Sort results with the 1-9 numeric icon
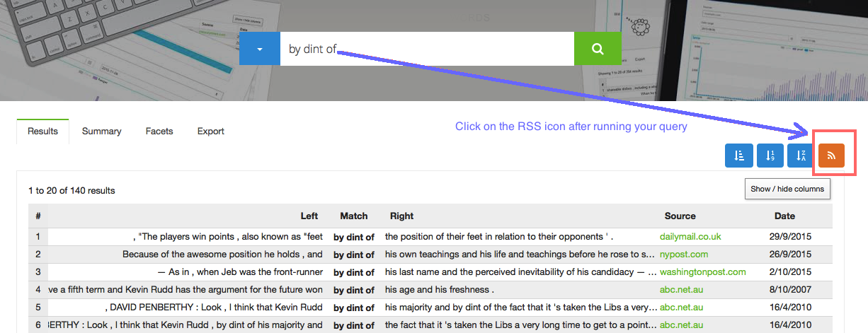 (770, 155)
